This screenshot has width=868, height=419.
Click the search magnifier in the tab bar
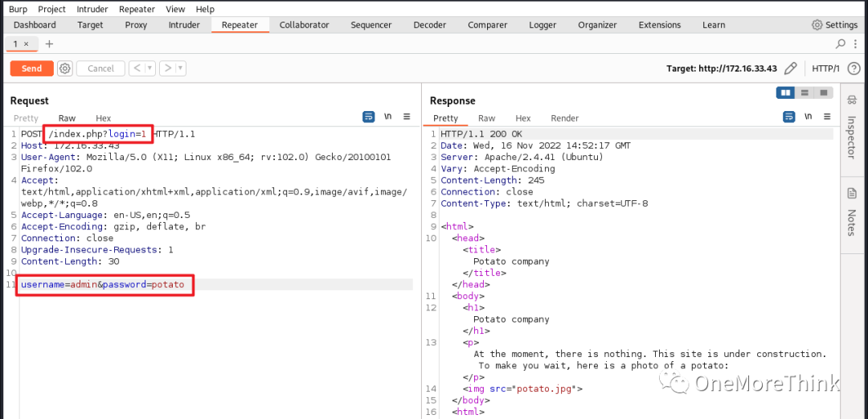click(841, 43)
